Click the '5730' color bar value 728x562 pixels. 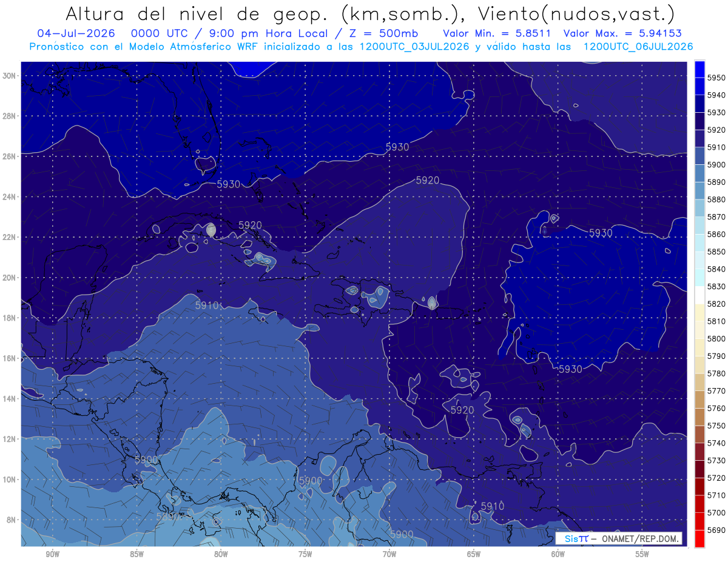(716, 460)
